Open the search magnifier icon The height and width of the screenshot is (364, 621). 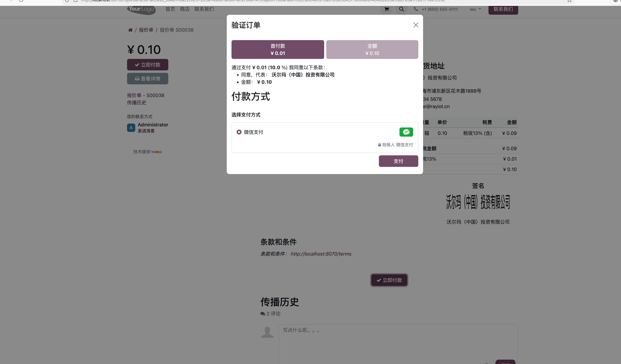[x=401, y=9]
